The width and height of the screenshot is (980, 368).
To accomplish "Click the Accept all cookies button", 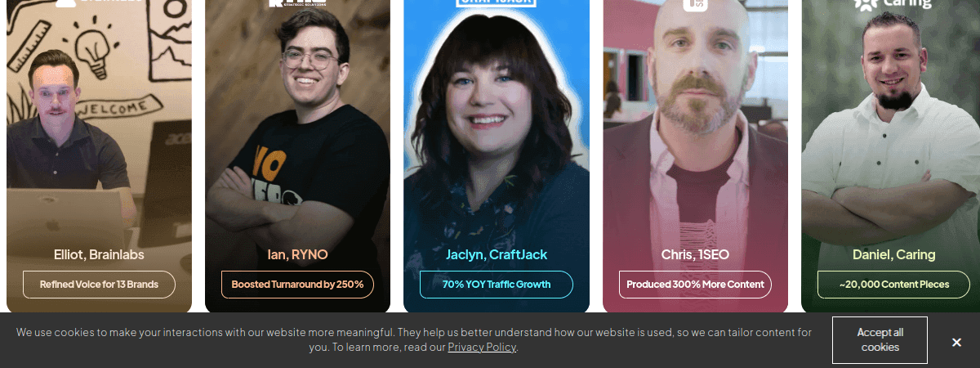I will click(880, 339).
